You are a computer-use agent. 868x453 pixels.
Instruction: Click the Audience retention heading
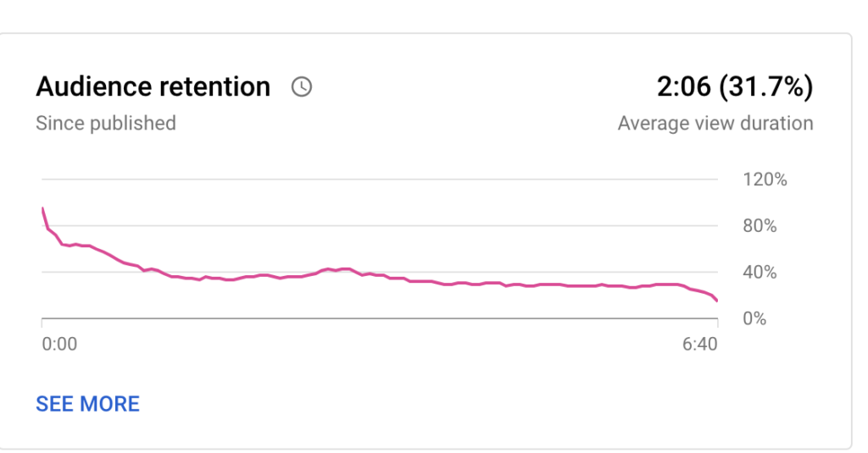click(x=153, y=87)
